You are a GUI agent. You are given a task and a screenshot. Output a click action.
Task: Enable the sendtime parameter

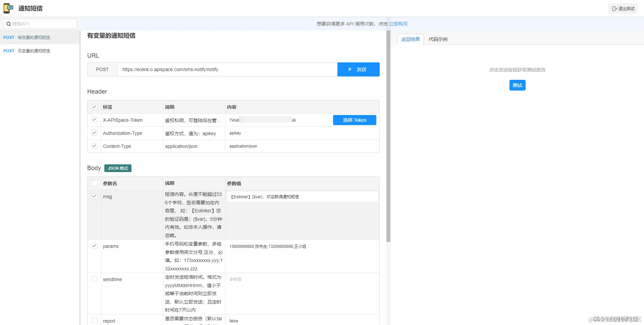click(94, 279)
